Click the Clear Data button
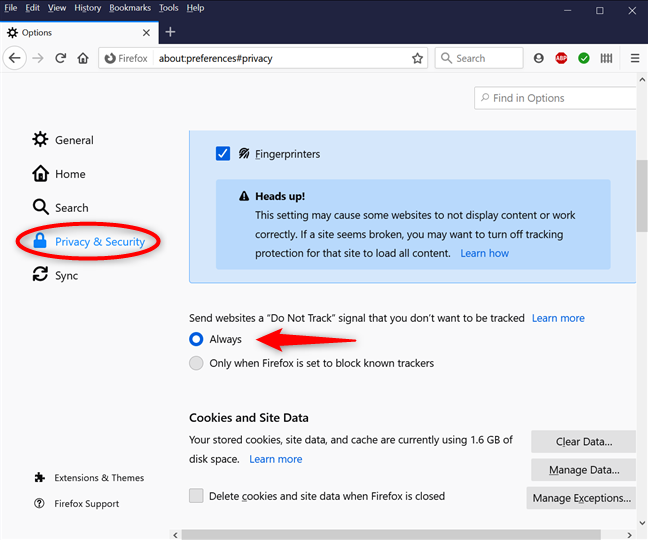Screen dimensions: 648x540 pyautogui.click(x=583, y=442)
